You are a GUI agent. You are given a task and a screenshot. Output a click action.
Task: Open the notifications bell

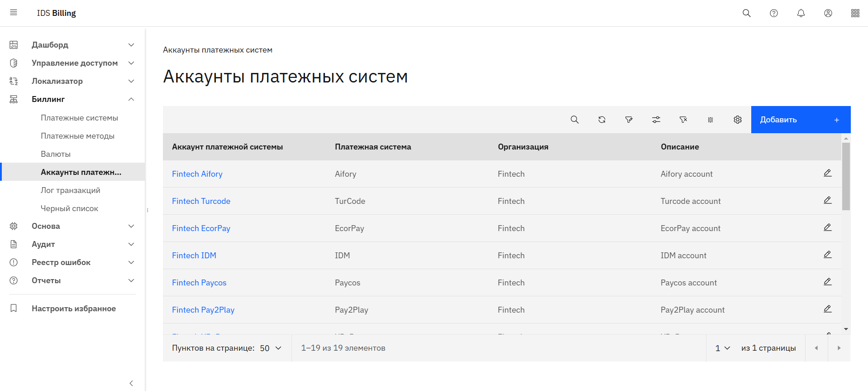pos(801,13)
